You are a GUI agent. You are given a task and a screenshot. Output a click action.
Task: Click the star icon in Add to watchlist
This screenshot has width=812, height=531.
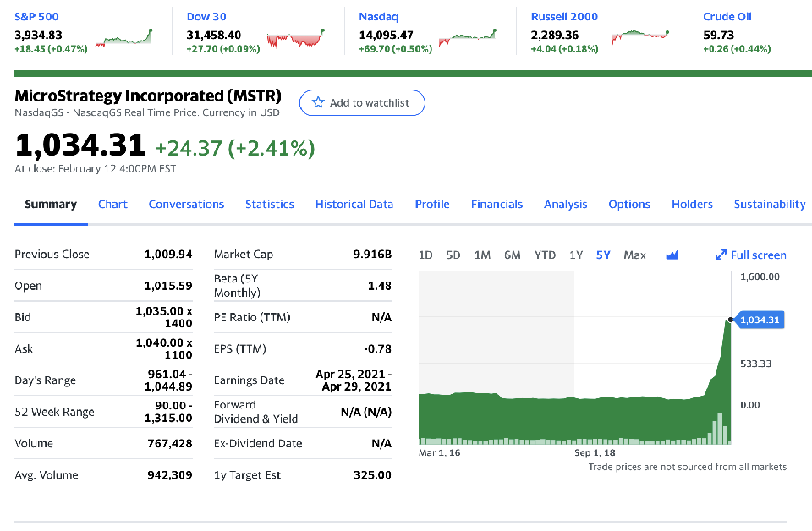pos(318,103)
